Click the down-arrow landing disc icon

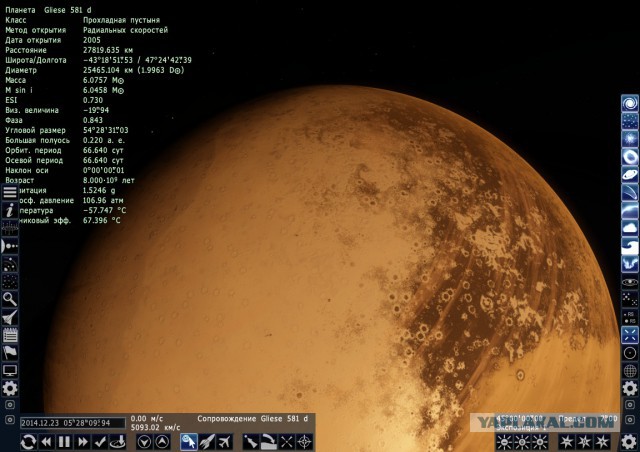(118, 442)
